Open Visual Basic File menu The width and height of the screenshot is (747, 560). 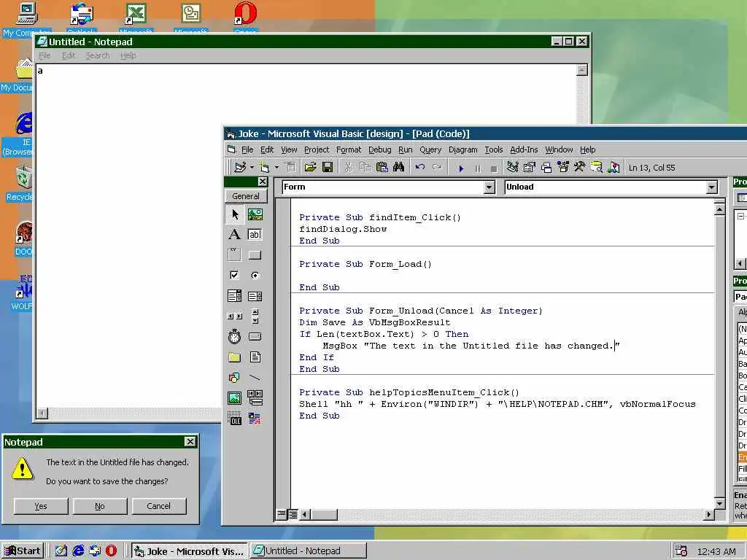click(x=247, y=149)
